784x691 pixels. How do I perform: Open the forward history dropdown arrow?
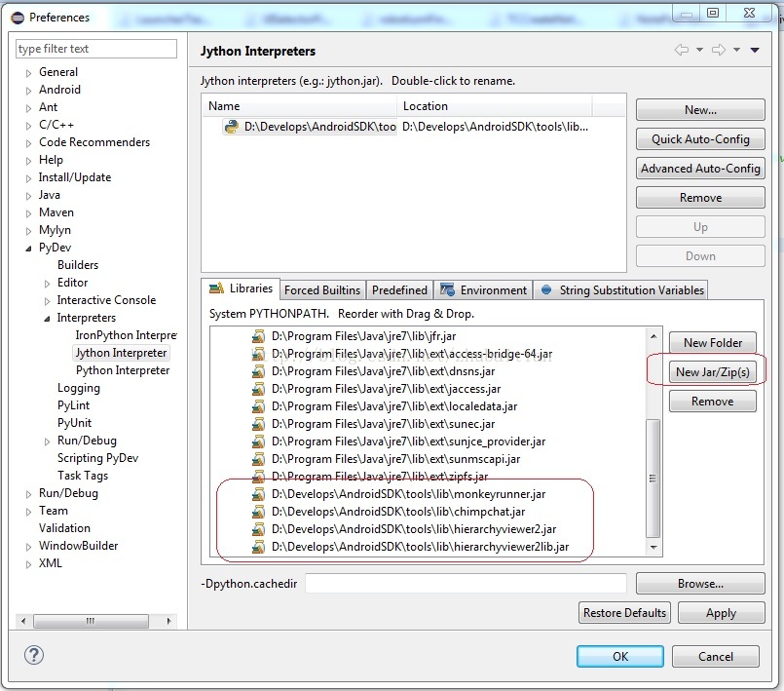736,50
